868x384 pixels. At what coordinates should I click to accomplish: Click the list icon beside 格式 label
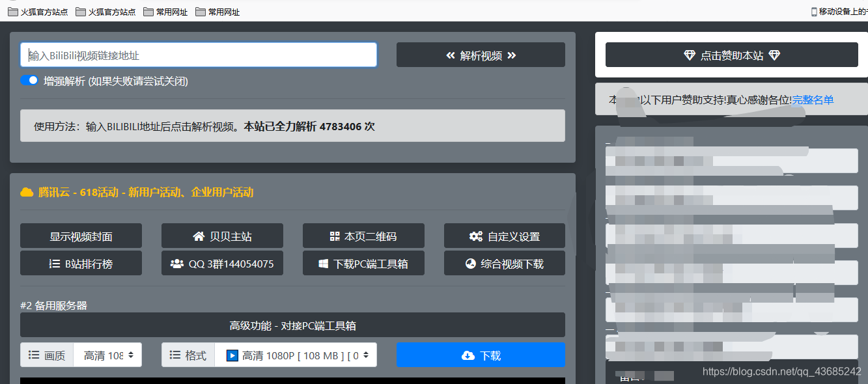click(175, 355)
